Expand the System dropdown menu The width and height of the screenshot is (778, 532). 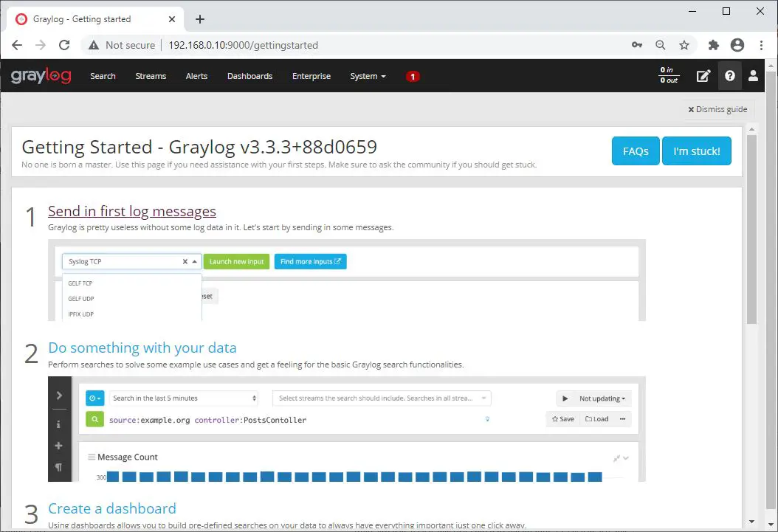click(x=368, y=76)
